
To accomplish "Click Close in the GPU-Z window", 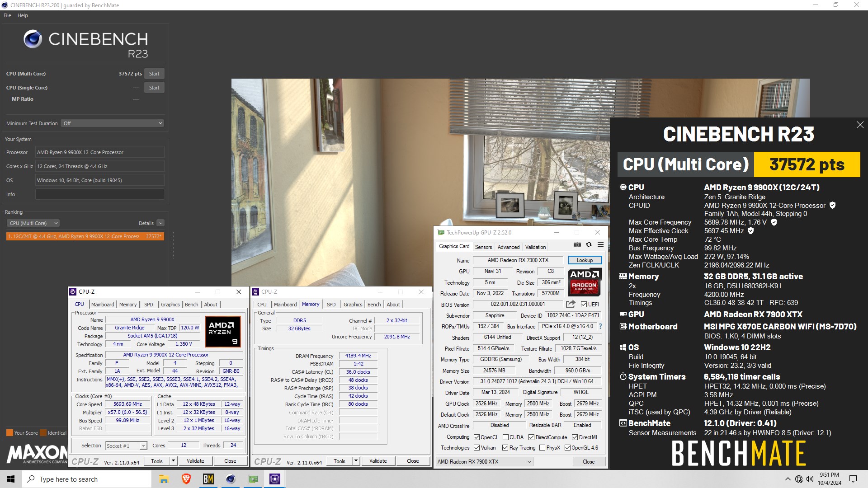I will click(588, 461).
